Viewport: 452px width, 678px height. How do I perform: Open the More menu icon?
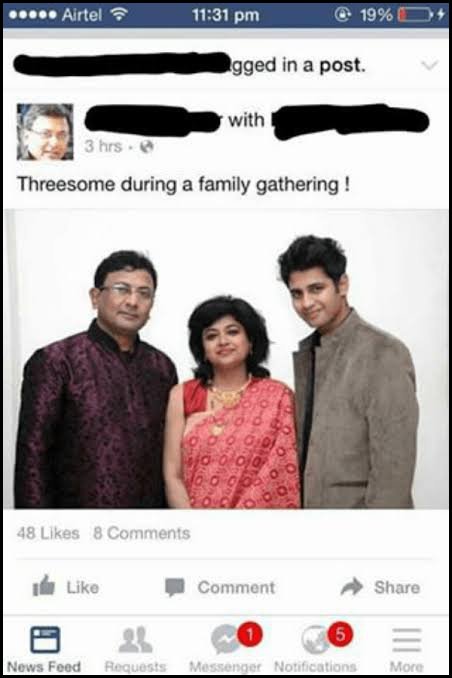click(x=407, y=640)
